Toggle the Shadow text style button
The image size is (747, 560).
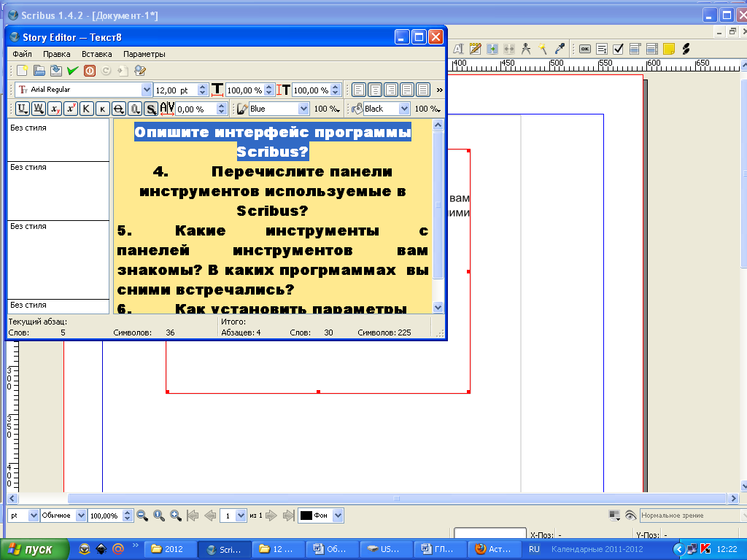tap(151, 109)
